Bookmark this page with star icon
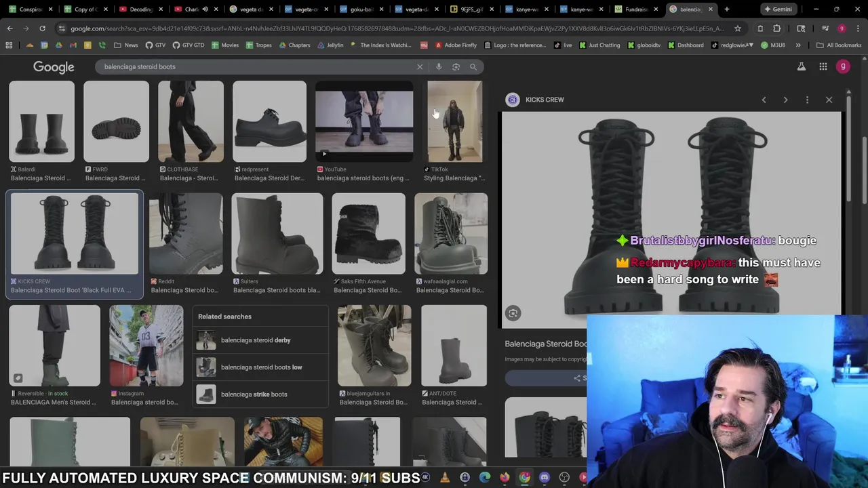This screenshot has width=868, height=488. (738, 28)
